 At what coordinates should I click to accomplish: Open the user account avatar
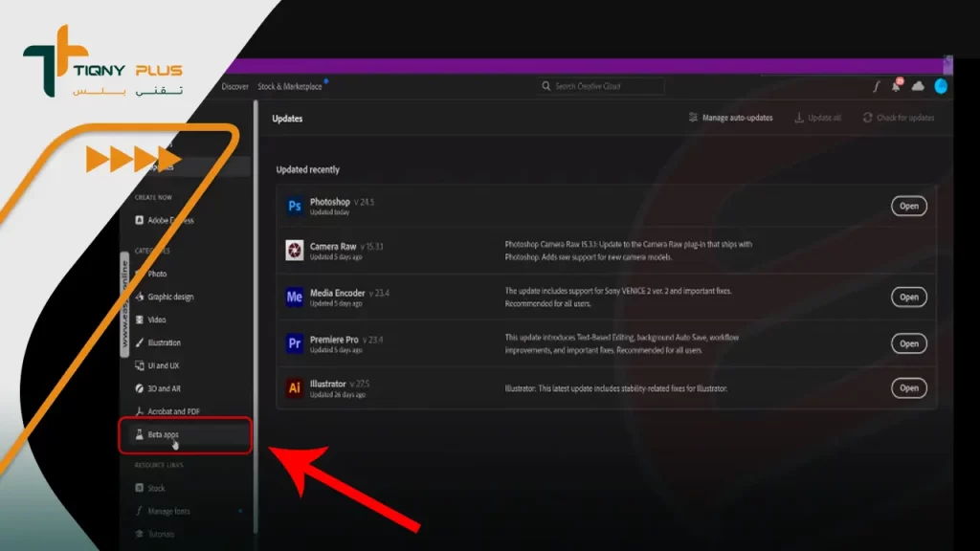[x=941, y=86]
